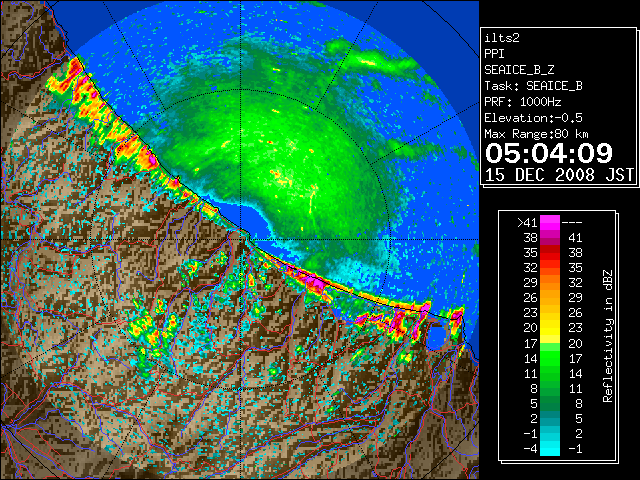
Task: Click the 'ilts2' label in info box
Action: [x=502, y=38]
